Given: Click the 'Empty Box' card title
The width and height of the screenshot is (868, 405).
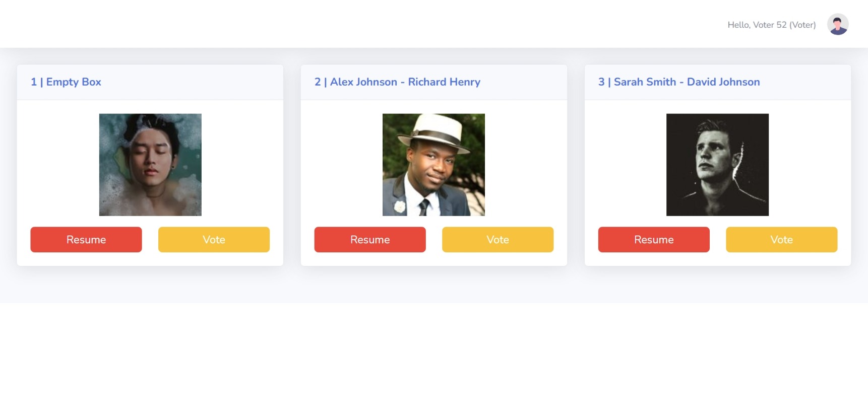Looking at the screenshot, I should pyautogui.click(x=74, y=82).
